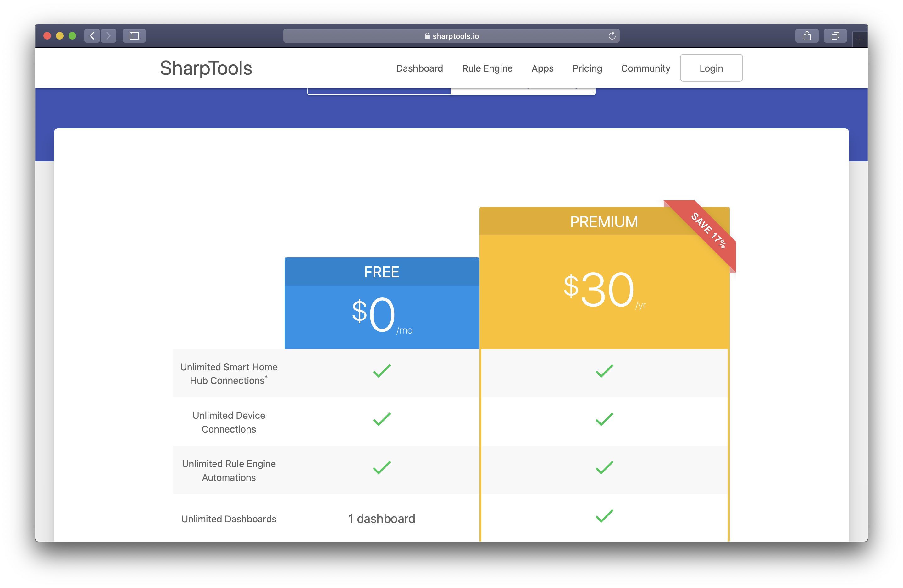Visit the Community nav link
This screenshot has width=903, height=588.
(645, 68)
